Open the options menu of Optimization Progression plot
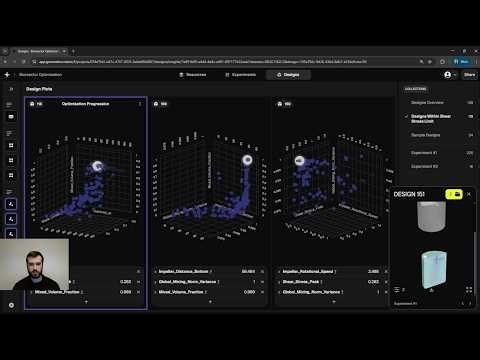480x360 pixels. (x=140, y=104)
